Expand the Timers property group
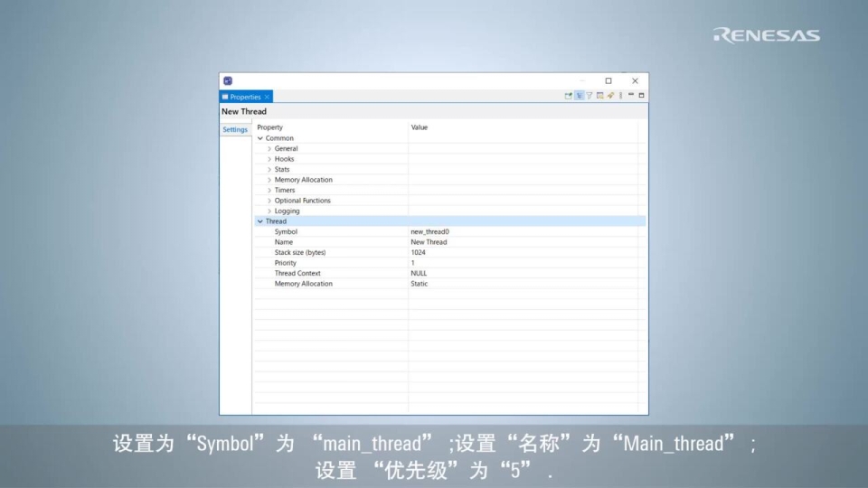Image resolution: width=868 pixels, height=488 pixels. [x=269, y=191]
